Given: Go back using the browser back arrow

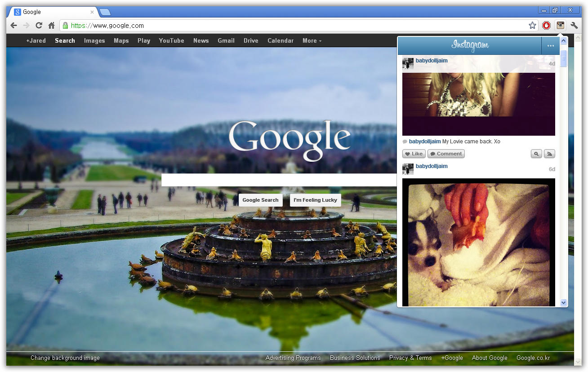Looking at the screenshot, I should 14,26.
